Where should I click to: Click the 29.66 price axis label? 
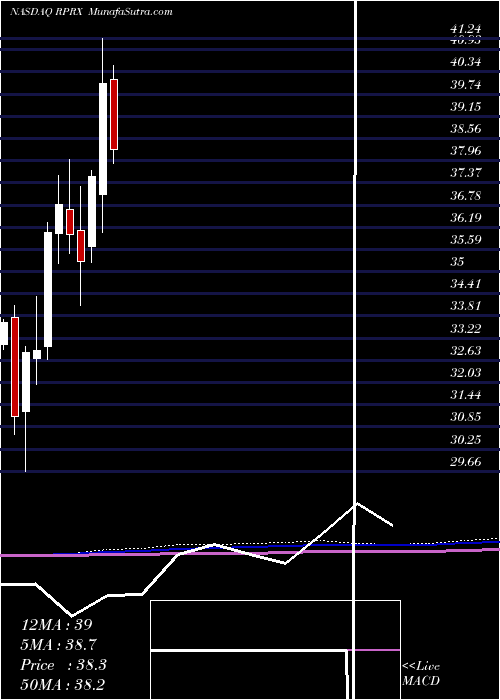pyautogui.click(x=466, y=462)
